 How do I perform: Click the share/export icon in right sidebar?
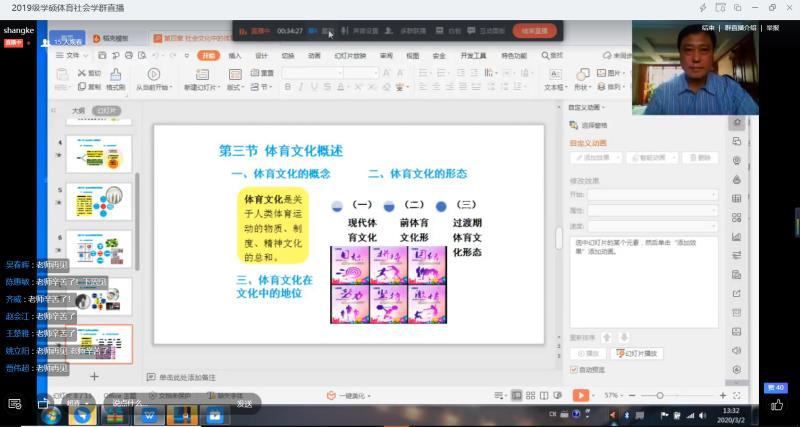(736, 293)
